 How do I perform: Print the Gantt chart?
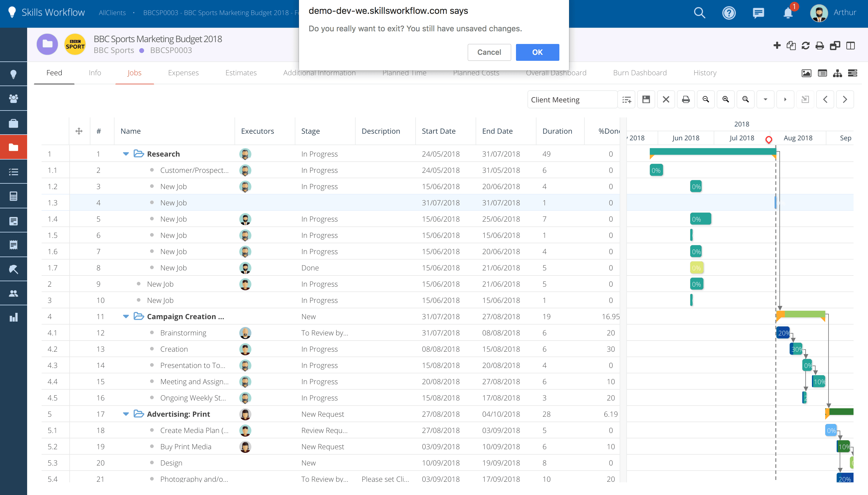[x=686, y=100]
